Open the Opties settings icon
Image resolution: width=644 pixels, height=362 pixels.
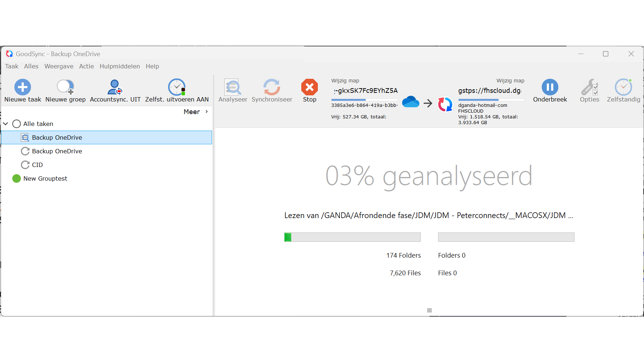(589, 87)
